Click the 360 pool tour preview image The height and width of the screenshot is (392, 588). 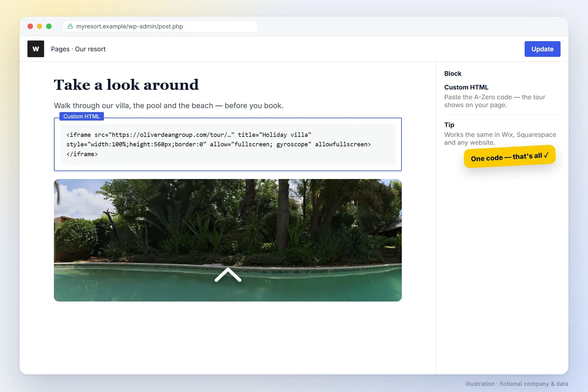228,240
